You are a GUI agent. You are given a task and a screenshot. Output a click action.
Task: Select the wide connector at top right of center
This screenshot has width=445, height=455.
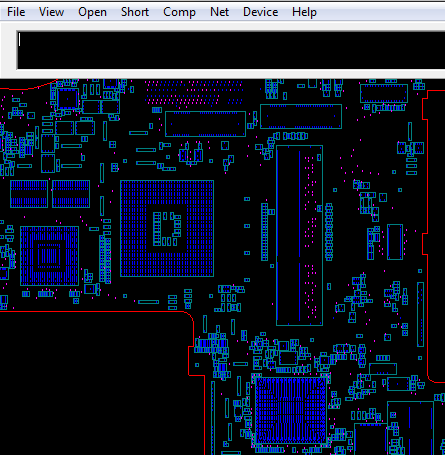[301, 116]
